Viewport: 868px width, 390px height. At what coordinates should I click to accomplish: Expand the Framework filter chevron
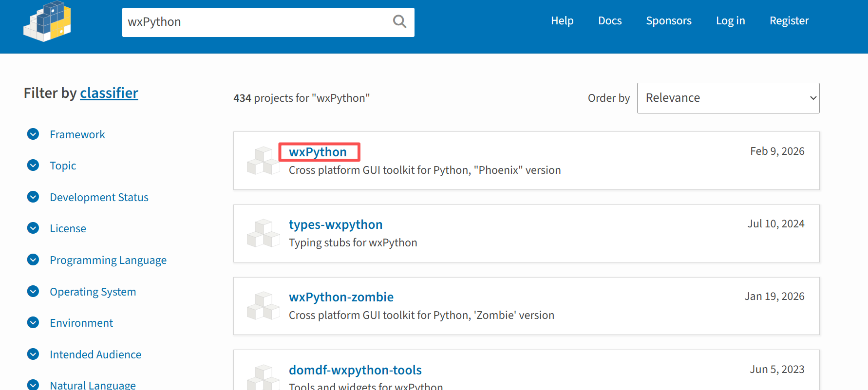pyautogui.click(x=33, y=134)
